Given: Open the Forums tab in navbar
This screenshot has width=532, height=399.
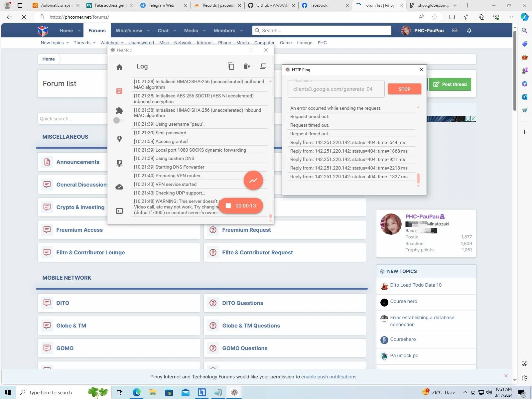Looking at the screenshot, I should click(97, 31).
